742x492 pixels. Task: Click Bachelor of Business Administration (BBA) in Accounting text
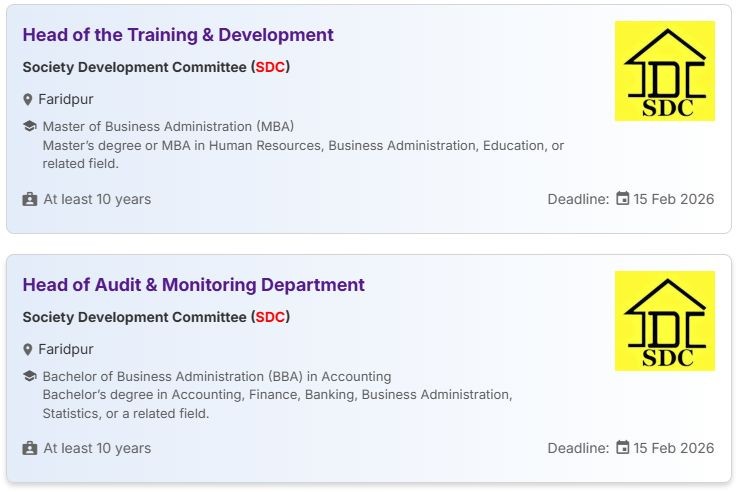pos(216,377)
